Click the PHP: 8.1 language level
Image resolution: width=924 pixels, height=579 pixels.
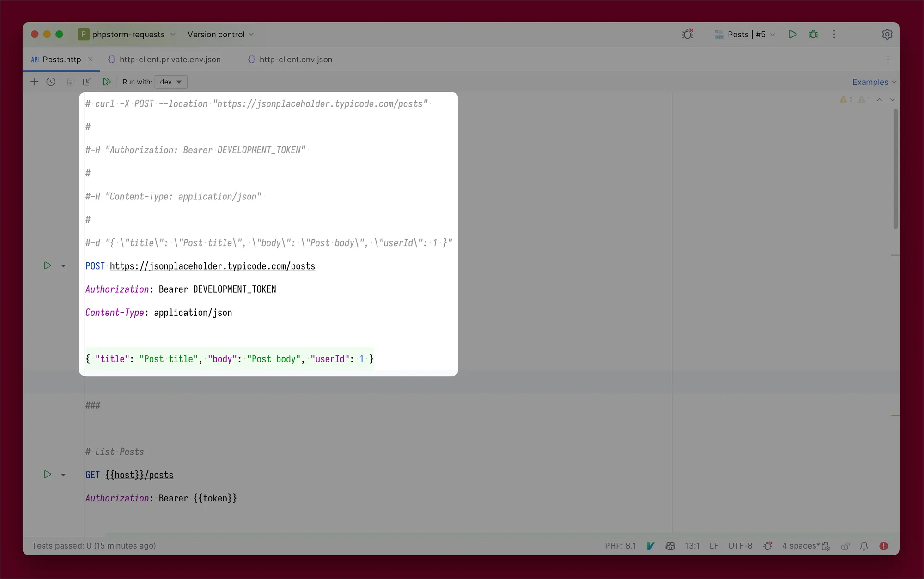pyautogui.click(x=620, y=546)
